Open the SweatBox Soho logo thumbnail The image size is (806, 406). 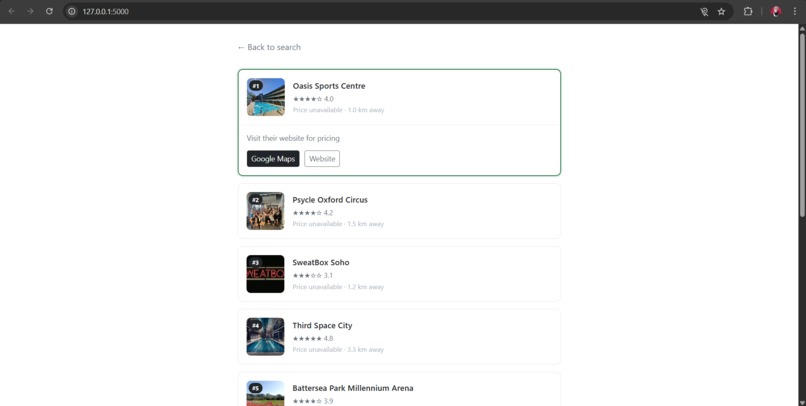[265, 274]
